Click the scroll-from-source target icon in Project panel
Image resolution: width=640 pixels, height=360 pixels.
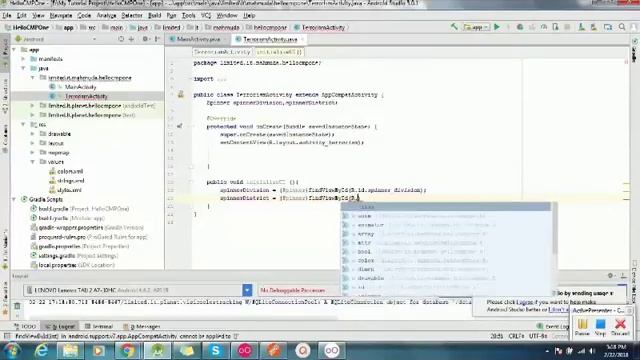[x=121, y=39]
